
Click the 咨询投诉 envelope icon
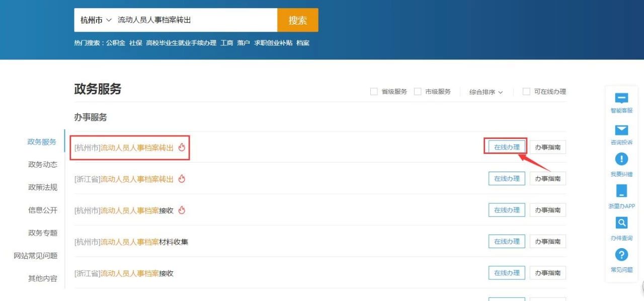tap(622, 130)
